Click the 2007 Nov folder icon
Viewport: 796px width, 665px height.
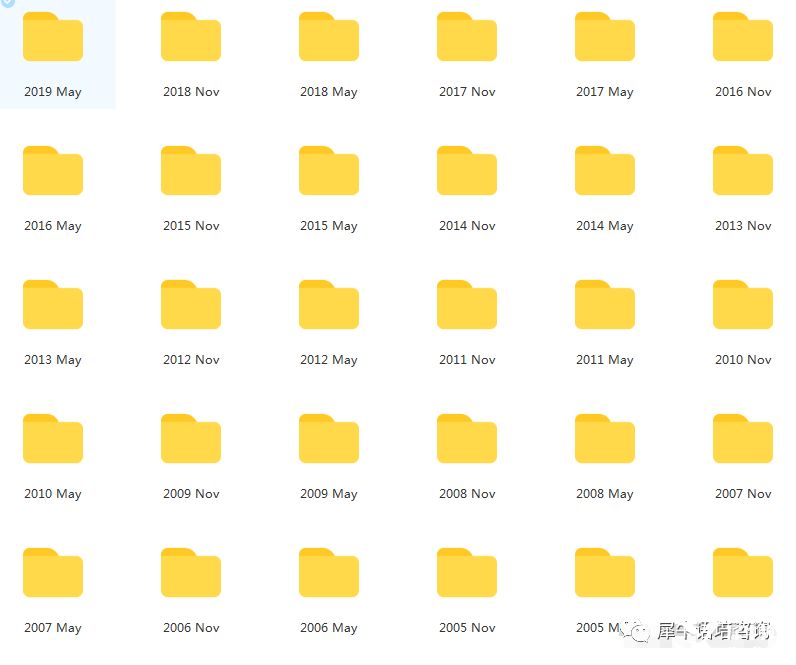[743, 439]
